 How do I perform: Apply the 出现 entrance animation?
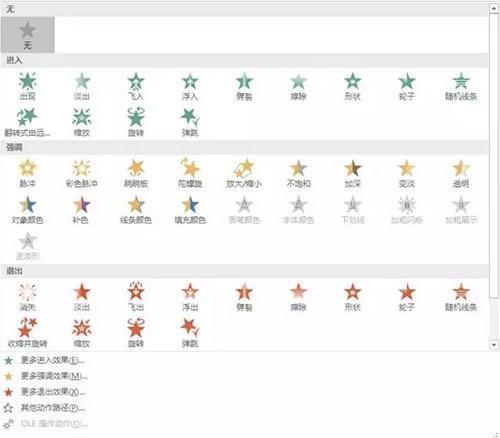click(27, 86)
